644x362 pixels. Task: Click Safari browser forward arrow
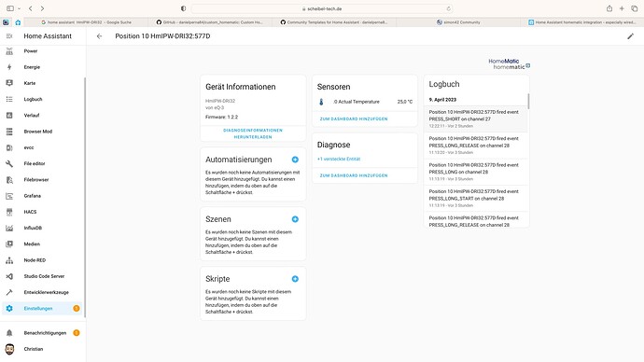pos(42,8)
